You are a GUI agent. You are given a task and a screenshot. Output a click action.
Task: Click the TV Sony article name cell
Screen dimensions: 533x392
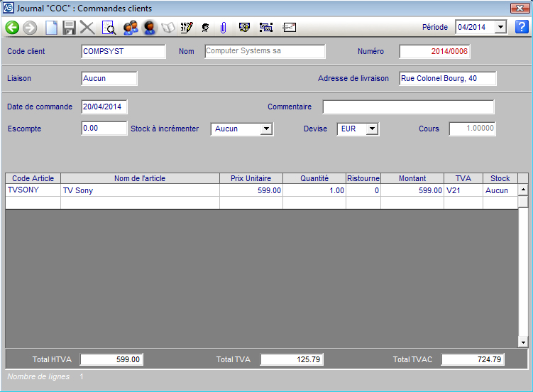[x=140, y=190]
